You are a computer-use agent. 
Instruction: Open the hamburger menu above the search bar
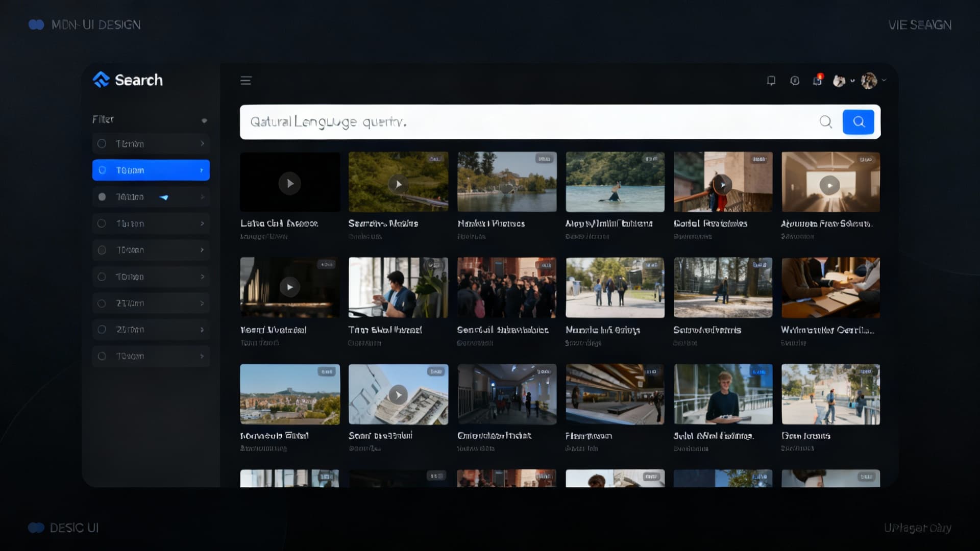(x=246, y=80)
